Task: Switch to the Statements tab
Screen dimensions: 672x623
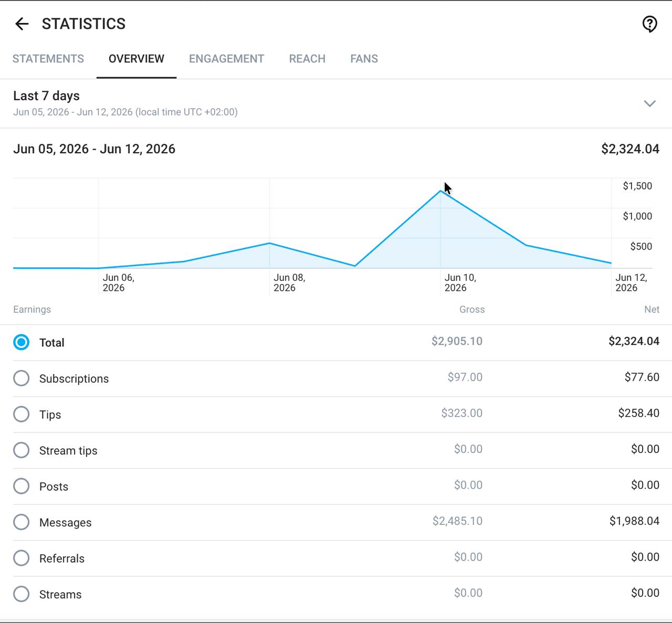Action: [48, 59]
